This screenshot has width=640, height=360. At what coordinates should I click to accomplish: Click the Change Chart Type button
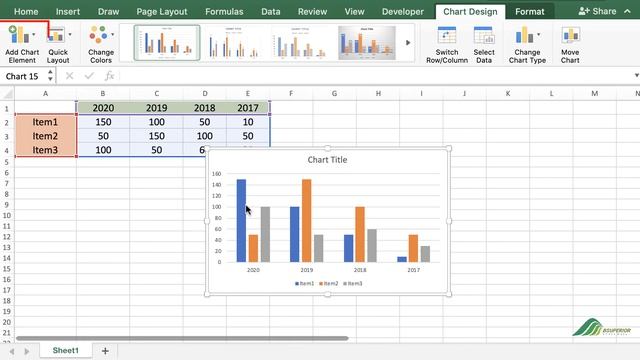click(527, 44)
